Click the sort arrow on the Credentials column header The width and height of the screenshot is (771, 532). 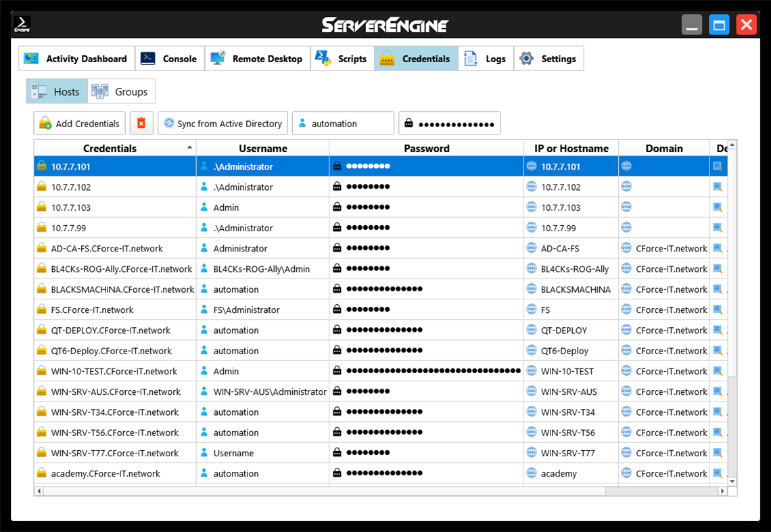190,147
